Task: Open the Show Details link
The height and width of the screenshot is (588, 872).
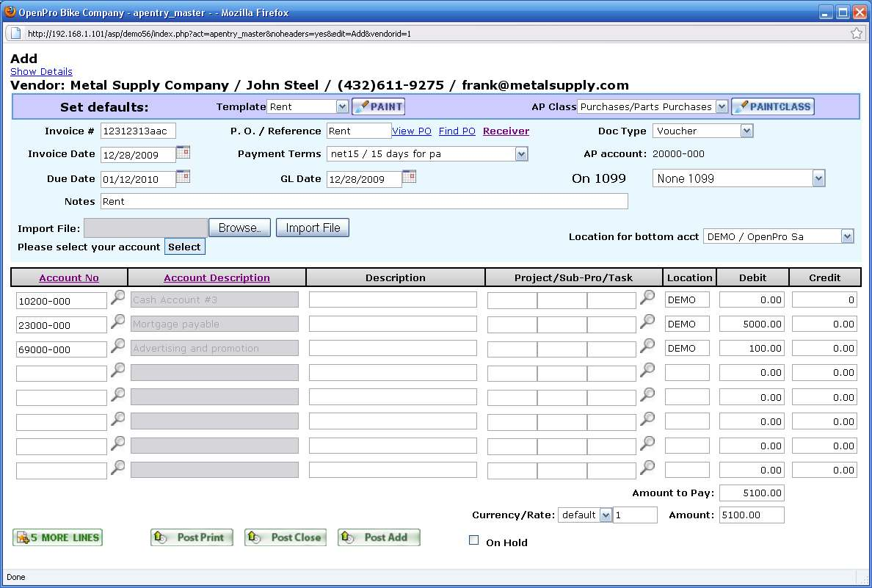Action: (41, 71)
